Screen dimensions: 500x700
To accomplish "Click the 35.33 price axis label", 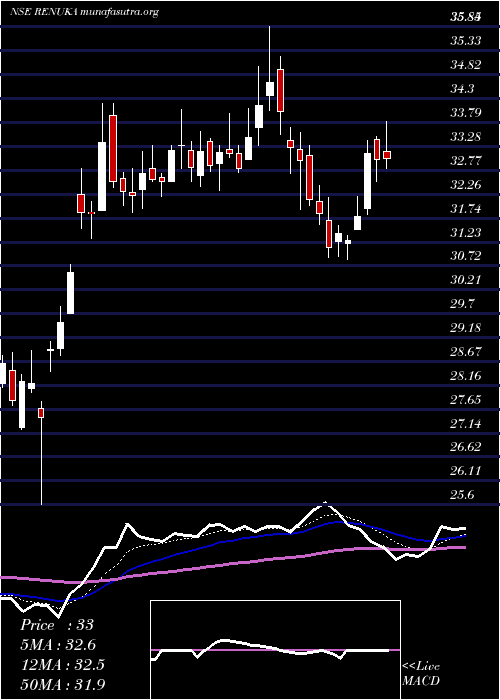I will tap(466, 41).
